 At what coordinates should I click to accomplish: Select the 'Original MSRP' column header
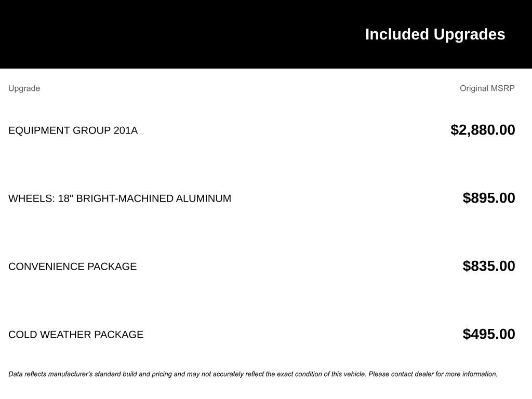pos(487,88)
